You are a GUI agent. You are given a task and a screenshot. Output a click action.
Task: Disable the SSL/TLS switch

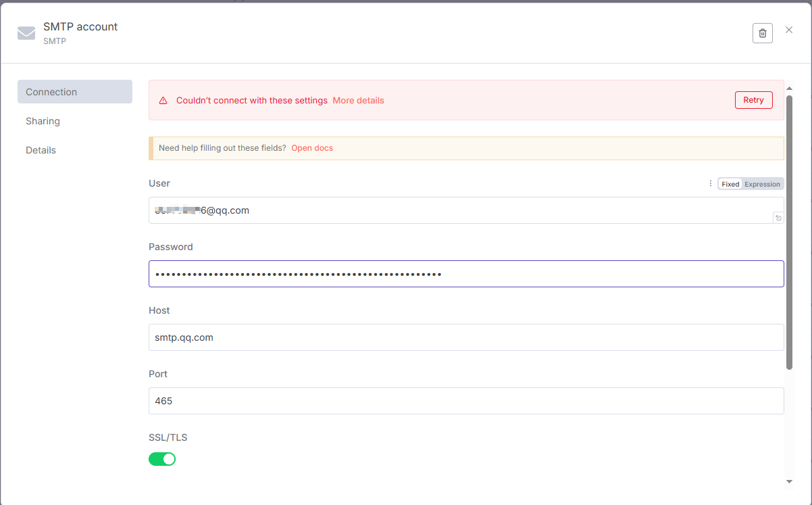162,459
